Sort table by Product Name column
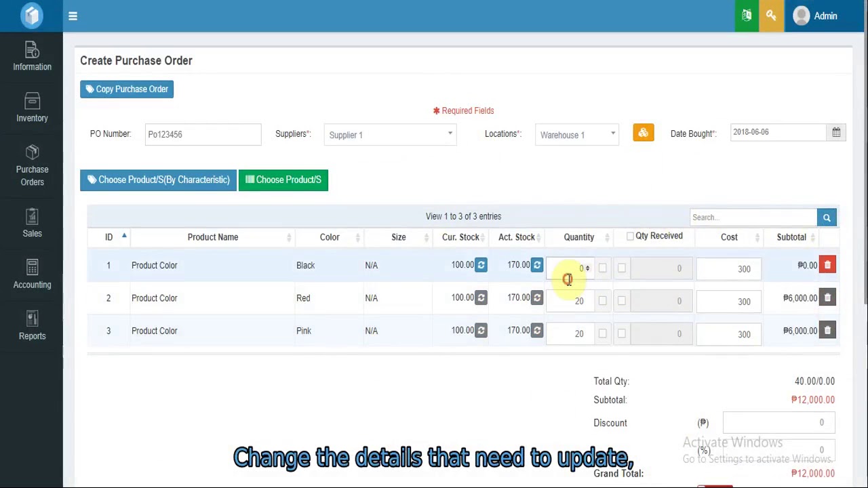 pos(213,237)
